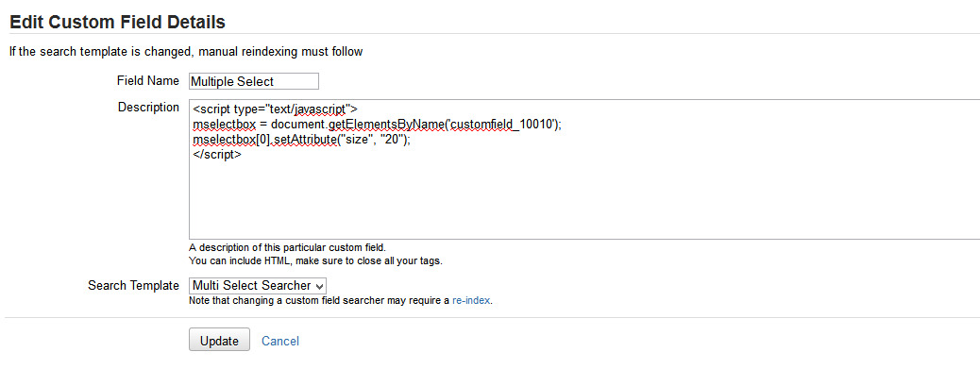This screenshot has height=369, width=980.
Task: Open the re-index link
Action: coord(472,300)
